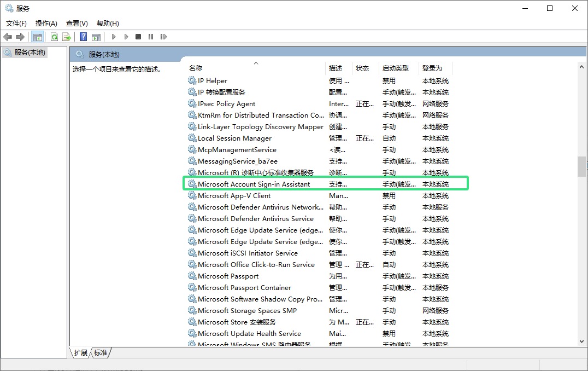The width and height of the screenshot is (588, 371).
Task: Click gear icon of Microsoft Storage Spaces SMP
Action: click(x=192, y=311)
